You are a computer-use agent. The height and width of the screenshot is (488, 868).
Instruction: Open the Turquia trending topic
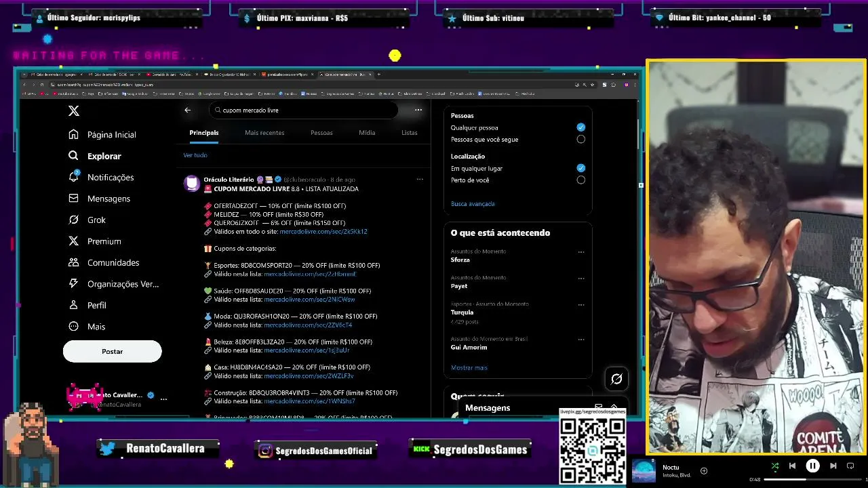pyautogui.click(x=462, y=312)
